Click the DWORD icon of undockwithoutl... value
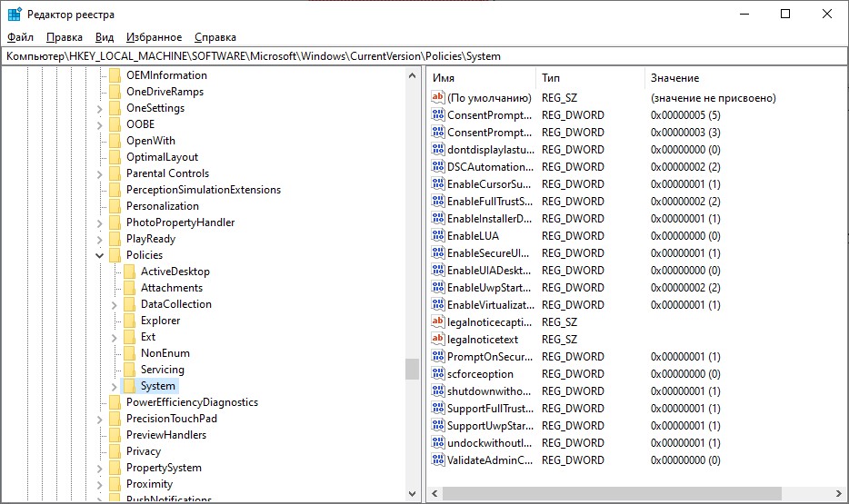 click(437, 442)
